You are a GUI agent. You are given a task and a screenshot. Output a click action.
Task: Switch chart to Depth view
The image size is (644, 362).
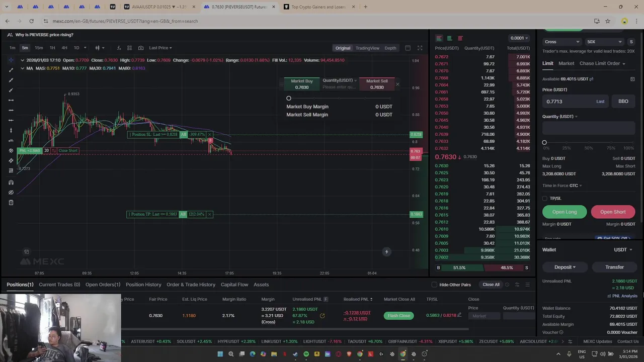(x=390, y=48)
